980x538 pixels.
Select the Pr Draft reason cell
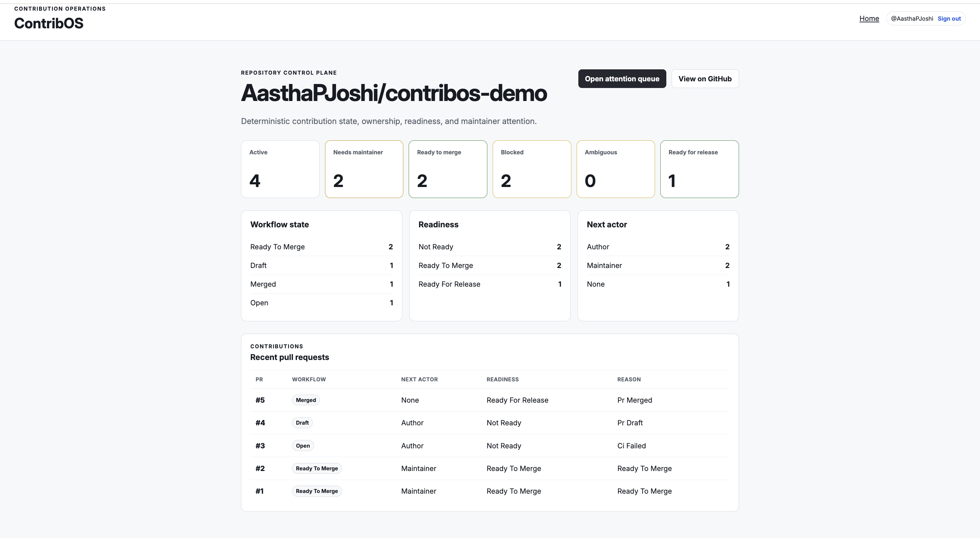630,423
